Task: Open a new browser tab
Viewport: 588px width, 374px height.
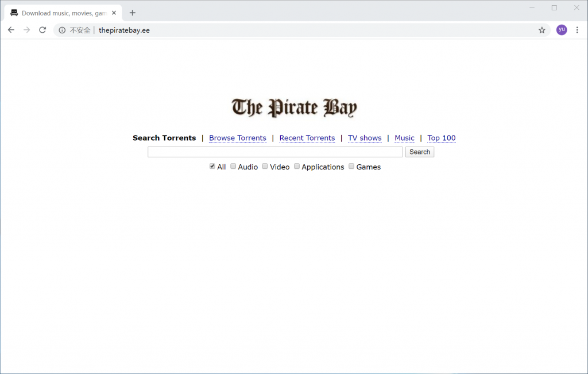Action: click(x=133, y=13)
